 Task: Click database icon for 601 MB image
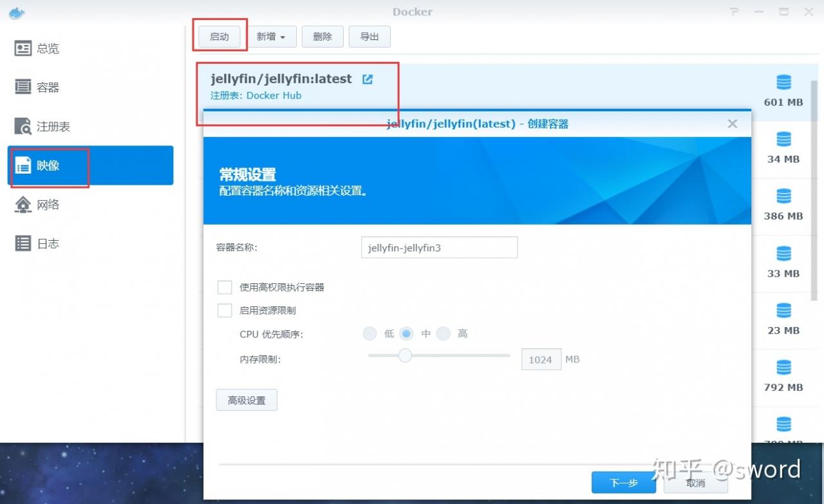783,82
